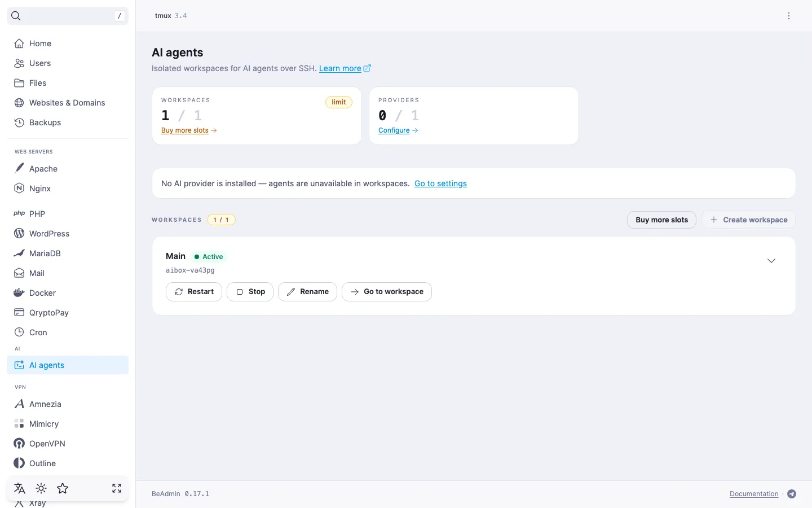The height and width of the screenshot is (508, 812).
Task: Stop the Main workspace
Action: click(250, 292)
